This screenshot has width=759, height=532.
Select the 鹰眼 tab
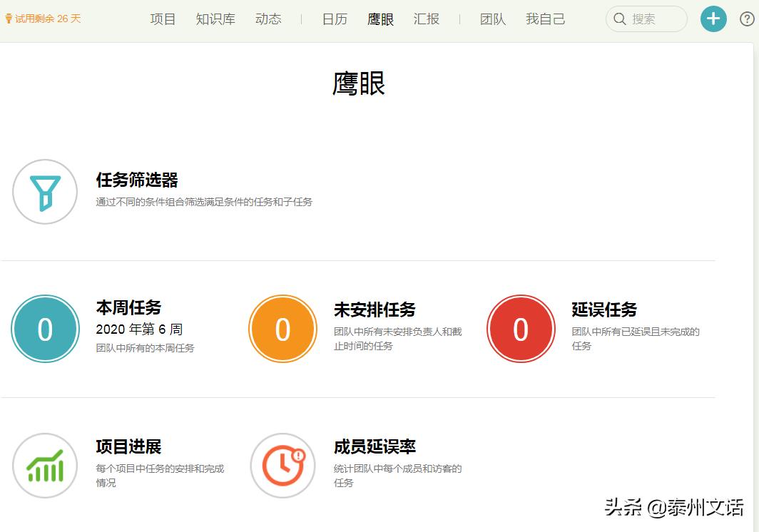click(x=381, y=19)
